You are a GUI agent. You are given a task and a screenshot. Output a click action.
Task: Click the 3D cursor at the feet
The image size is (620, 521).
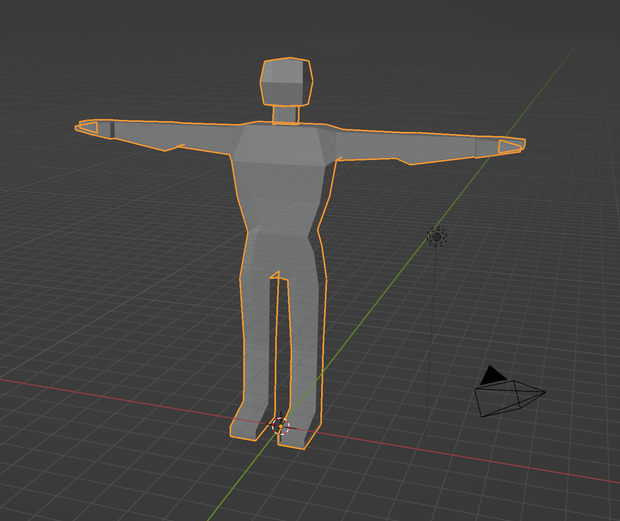tap(281, 426)
